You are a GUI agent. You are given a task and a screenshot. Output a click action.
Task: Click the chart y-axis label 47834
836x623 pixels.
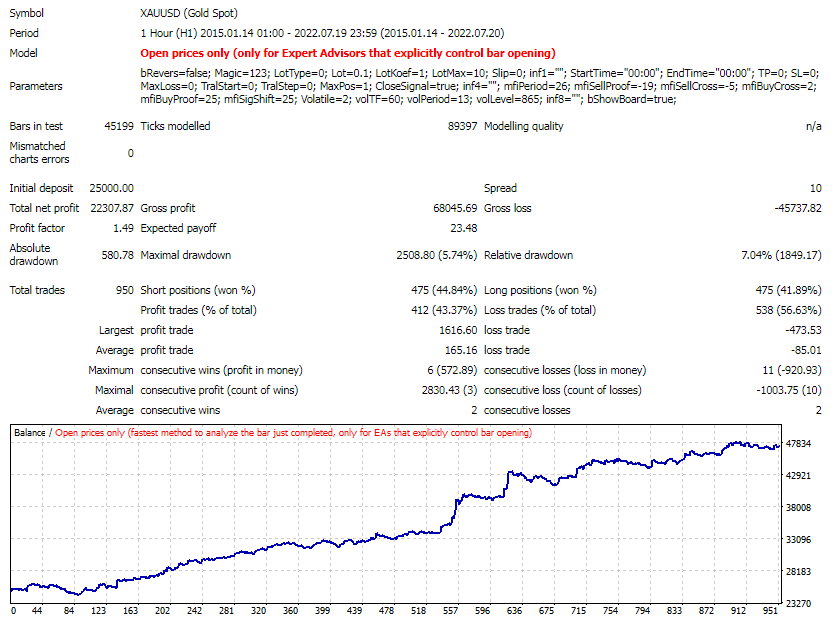798,444
